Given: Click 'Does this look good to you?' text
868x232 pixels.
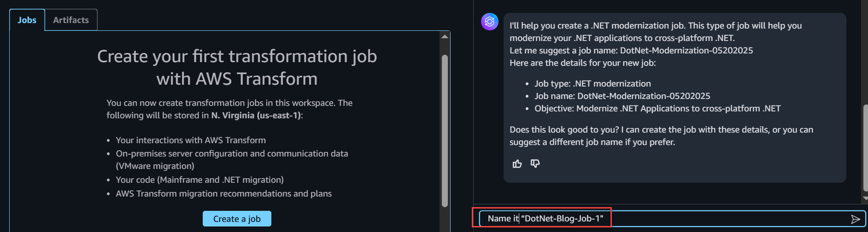Looking at the screenshot, I should 564,130.
